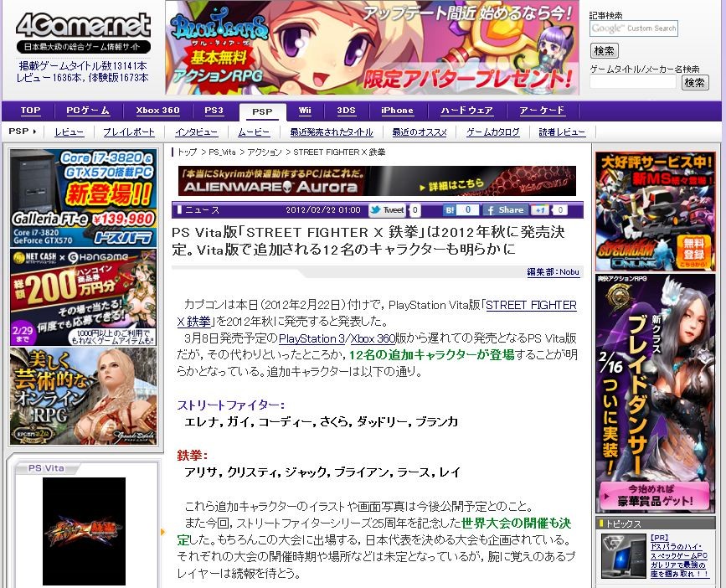The width and height of the screenshot is (726, 588).
Task: Click the Hatena bookmark count
Action: [x=467, y=210]
